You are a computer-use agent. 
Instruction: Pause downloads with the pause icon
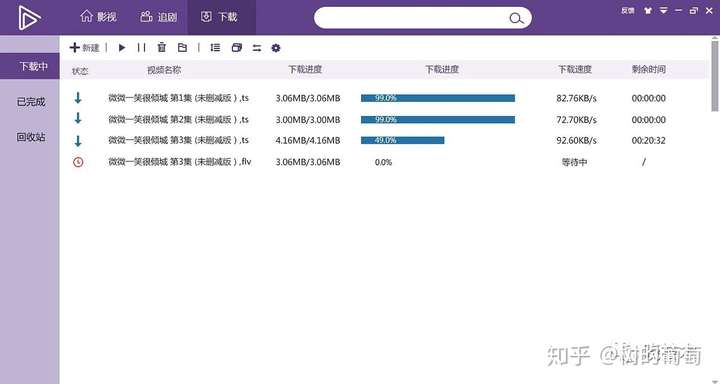141,47
